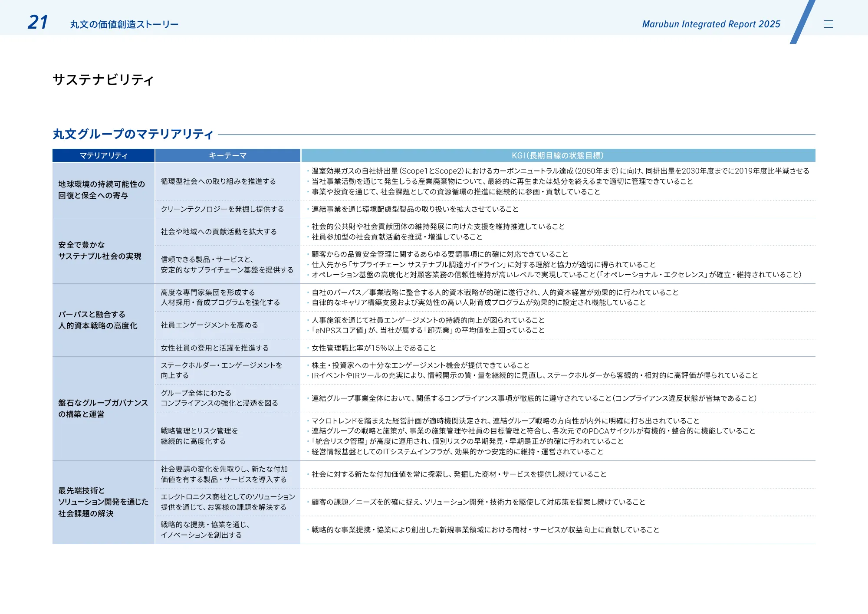
Task: Select クリーンテクノロジーを発掘し提供する cell
Action: [x=223, y=209]
